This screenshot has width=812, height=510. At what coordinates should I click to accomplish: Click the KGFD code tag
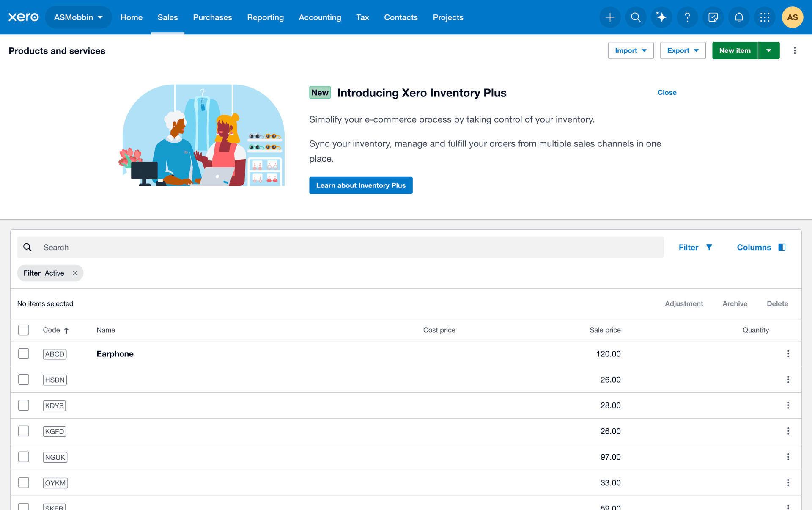[55, 431]
